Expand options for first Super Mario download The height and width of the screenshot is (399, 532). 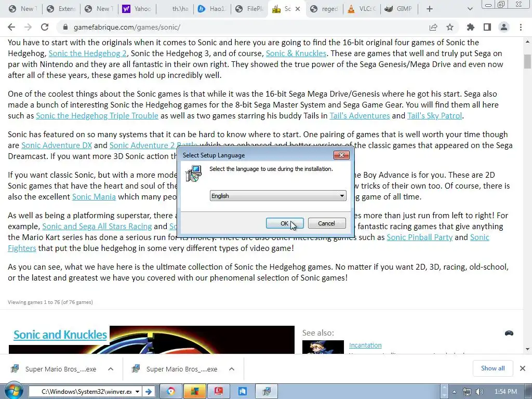point(111,369)
